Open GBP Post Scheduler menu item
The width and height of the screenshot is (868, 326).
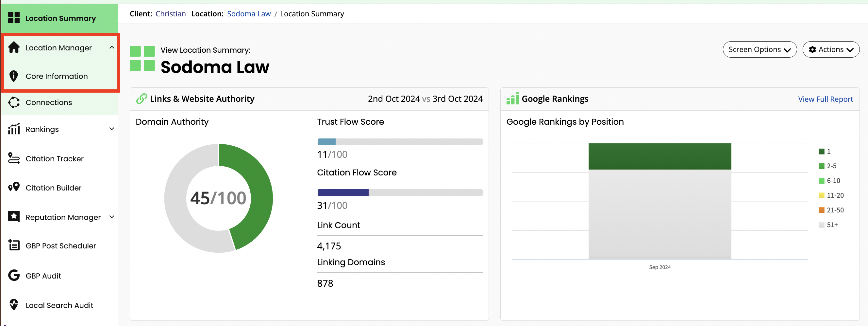point(59,246)
